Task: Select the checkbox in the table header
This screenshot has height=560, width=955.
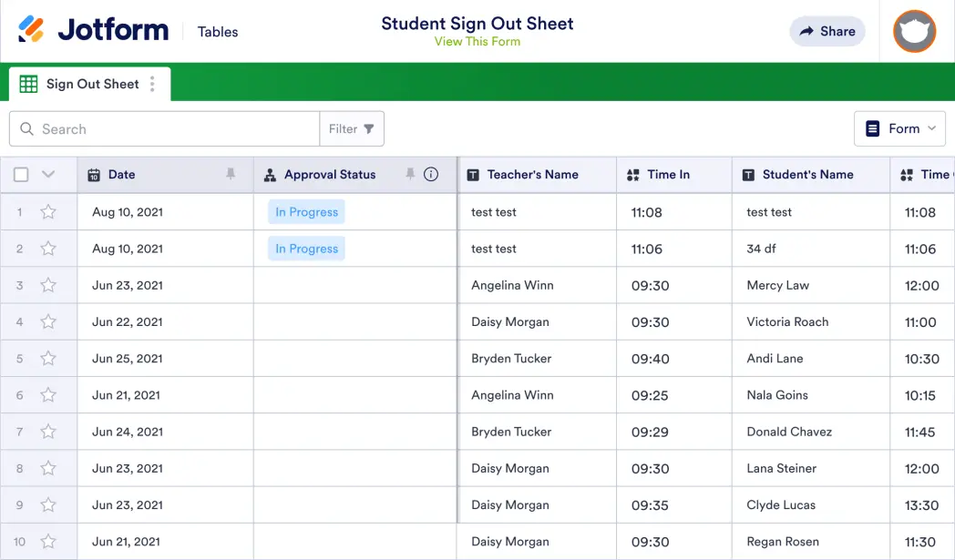Action: 21,174
